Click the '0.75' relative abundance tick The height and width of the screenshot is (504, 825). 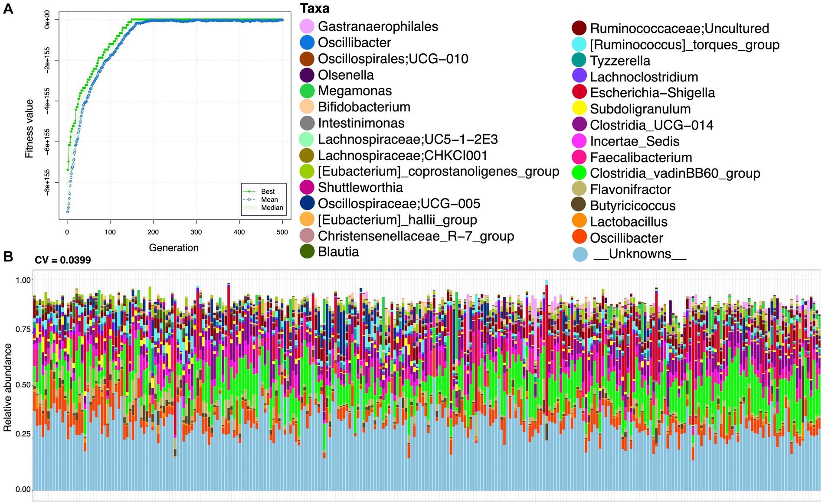(23, 329)
